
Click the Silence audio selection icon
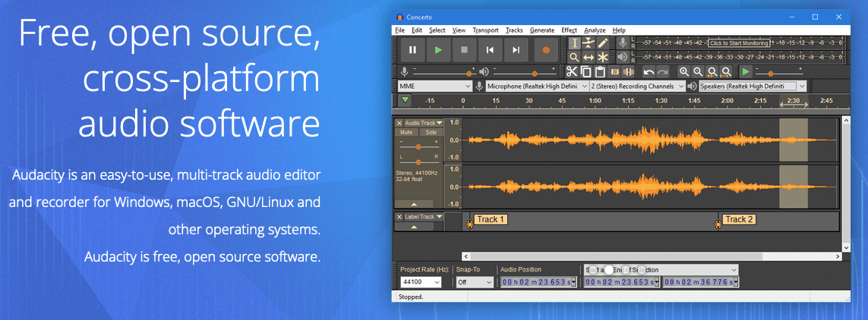click(628, 71)
